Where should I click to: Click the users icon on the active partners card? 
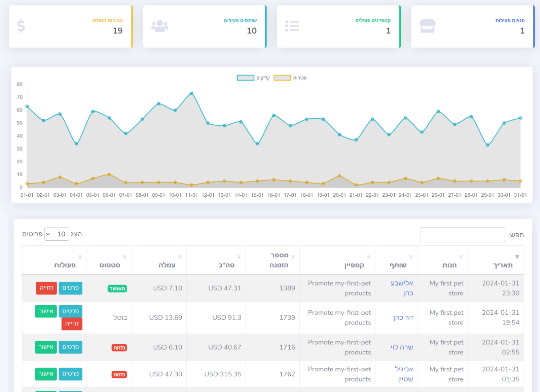(160, 26)
